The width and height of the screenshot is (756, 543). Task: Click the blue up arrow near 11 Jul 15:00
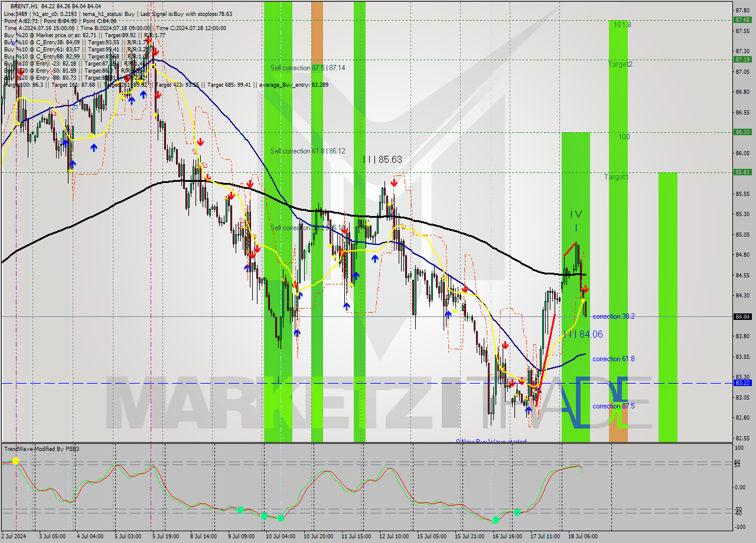[x=375, y=259]
